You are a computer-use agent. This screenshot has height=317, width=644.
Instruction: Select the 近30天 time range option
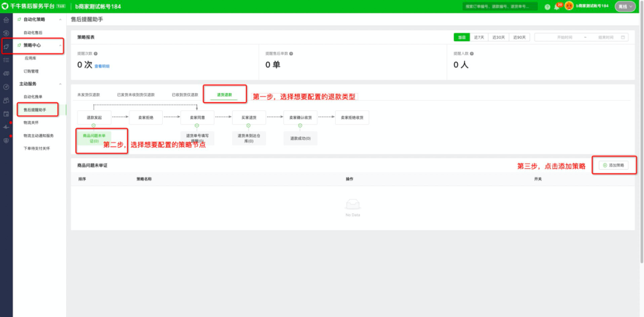(499, 37)
